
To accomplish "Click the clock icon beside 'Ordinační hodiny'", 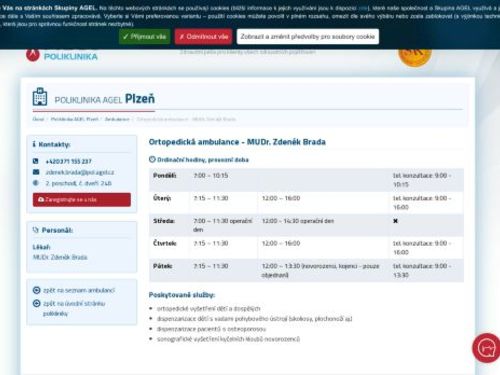I will click(x=152, y=160).
